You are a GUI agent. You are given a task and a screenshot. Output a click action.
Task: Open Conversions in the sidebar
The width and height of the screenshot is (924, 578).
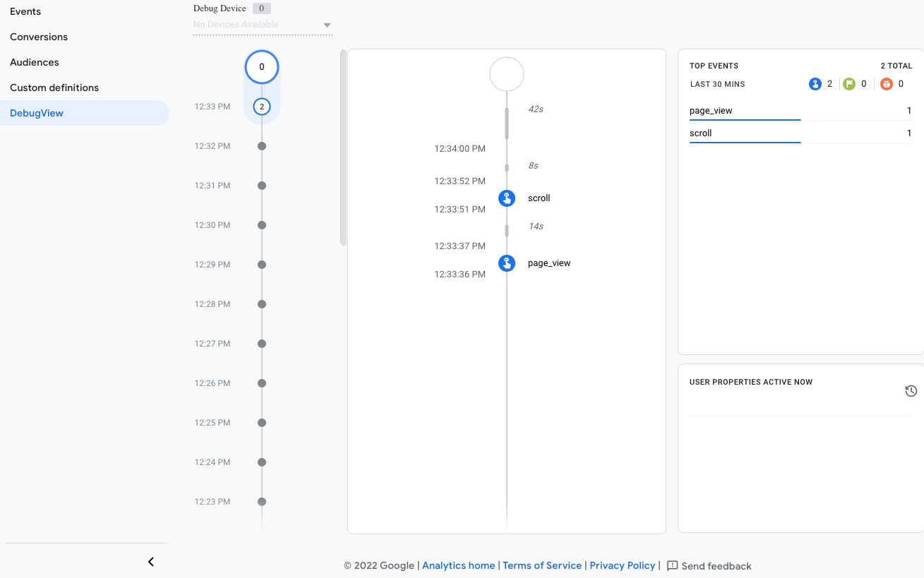(x=39, y=37)
